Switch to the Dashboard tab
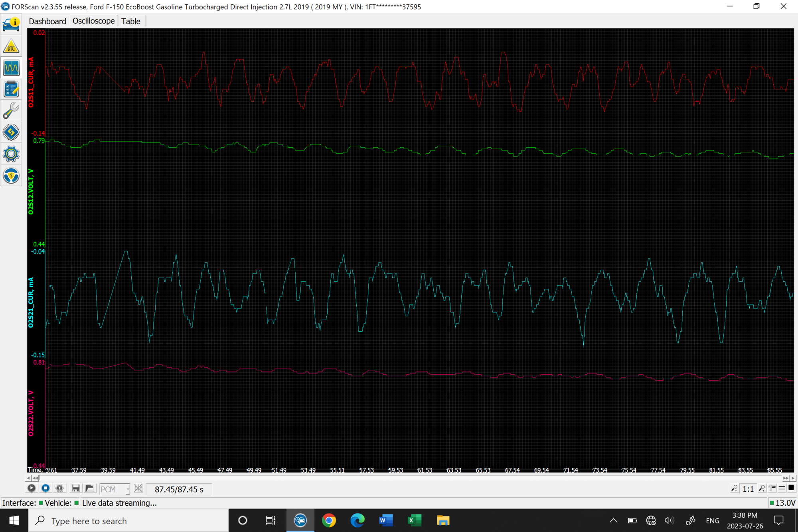Viewport: 798px width, 532px height. tap(47, 21)
